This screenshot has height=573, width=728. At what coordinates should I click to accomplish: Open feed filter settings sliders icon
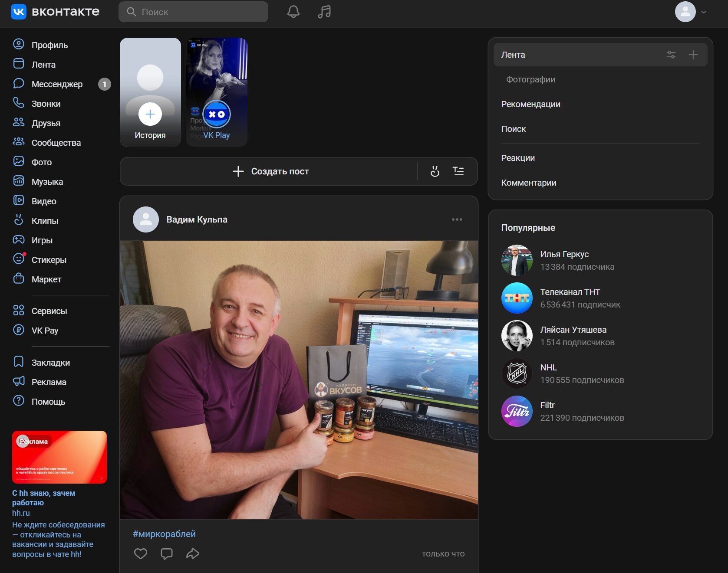[x=671, y=55]
